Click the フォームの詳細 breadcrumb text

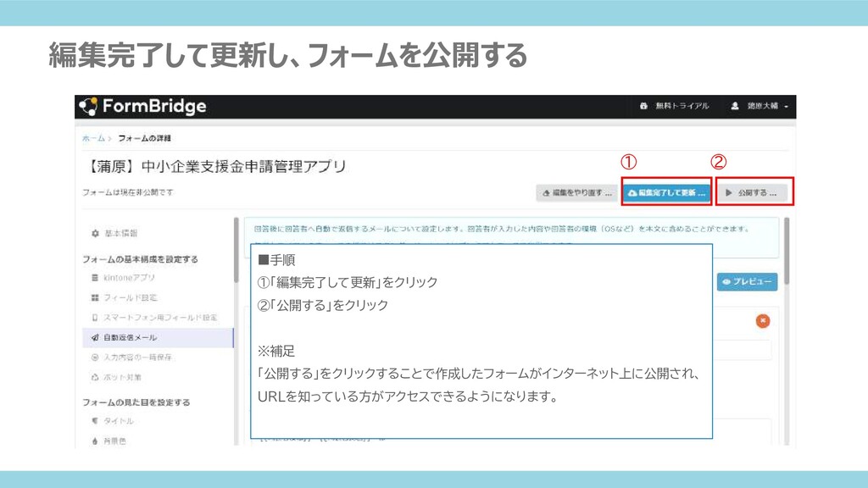pos(144,138)
